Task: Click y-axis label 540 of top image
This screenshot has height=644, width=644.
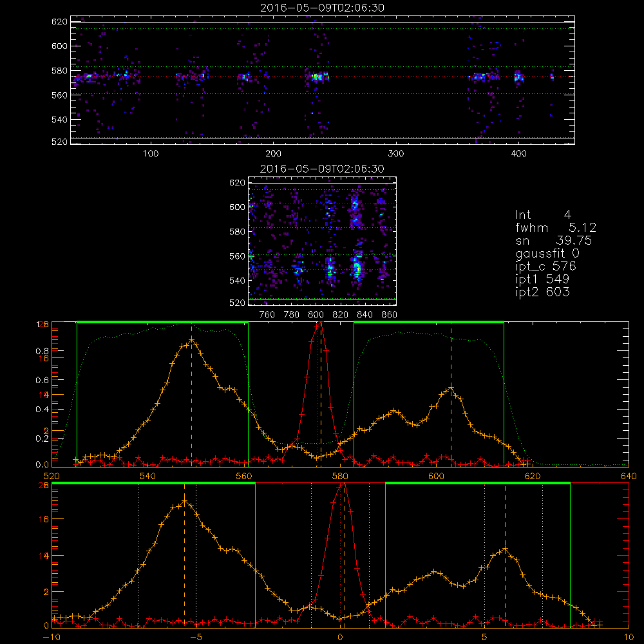Action: (59, 120)
